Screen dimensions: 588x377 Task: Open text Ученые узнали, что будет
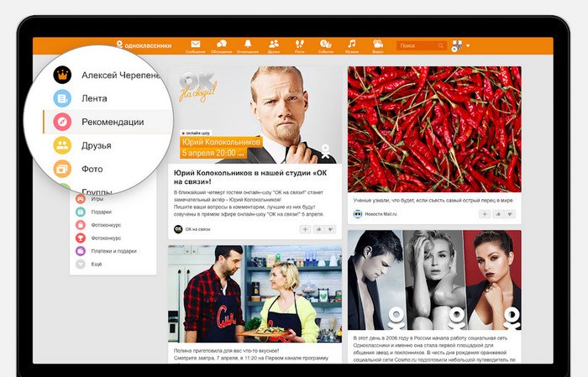(433, 201)
